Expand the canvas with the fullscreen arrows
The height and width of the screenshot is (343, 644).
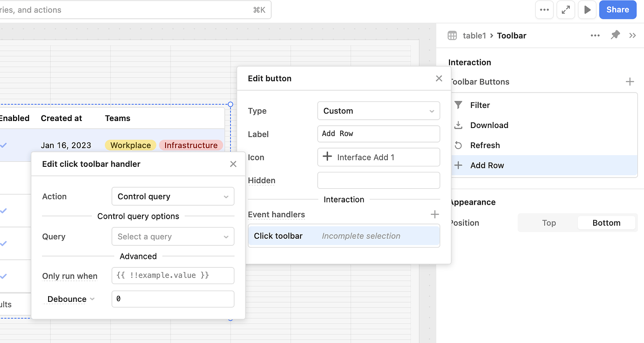coord(566,9)
